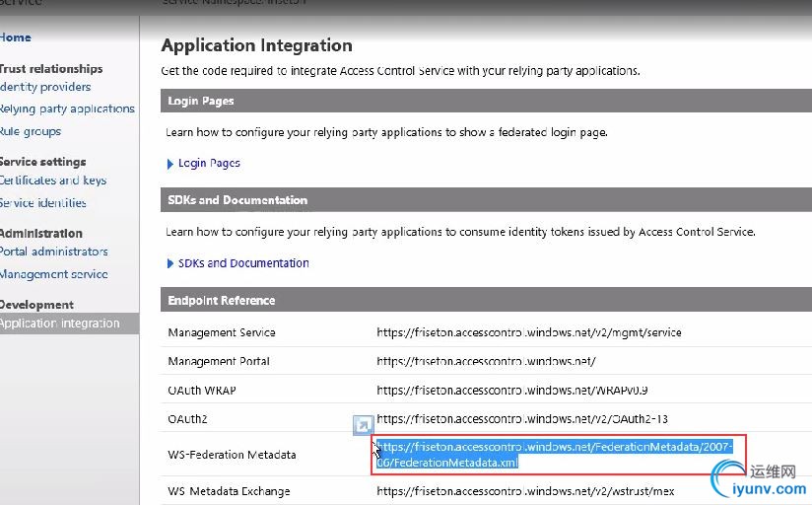Open Identity providers in the sidebar

[45, 87]
